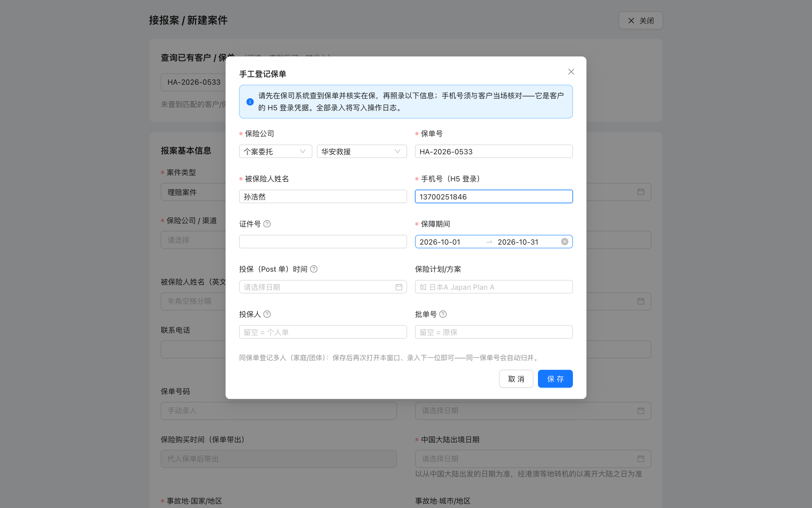Screen dimensions: 812x508
Task: Click calendar icon in 投保时间 field
Action: click(399, 287)
